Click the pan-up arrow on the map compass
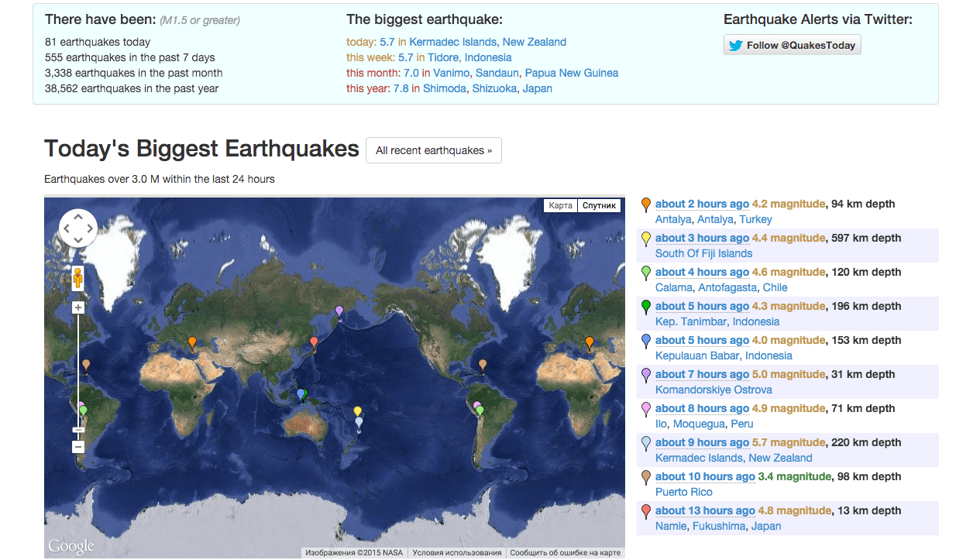 [x=77, y=217]
